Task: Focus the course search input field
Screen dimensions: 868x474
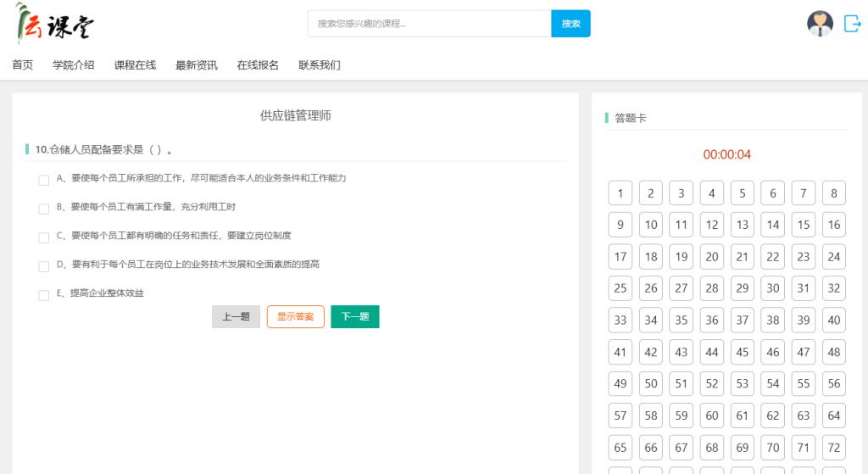Action: coord(429,24)
